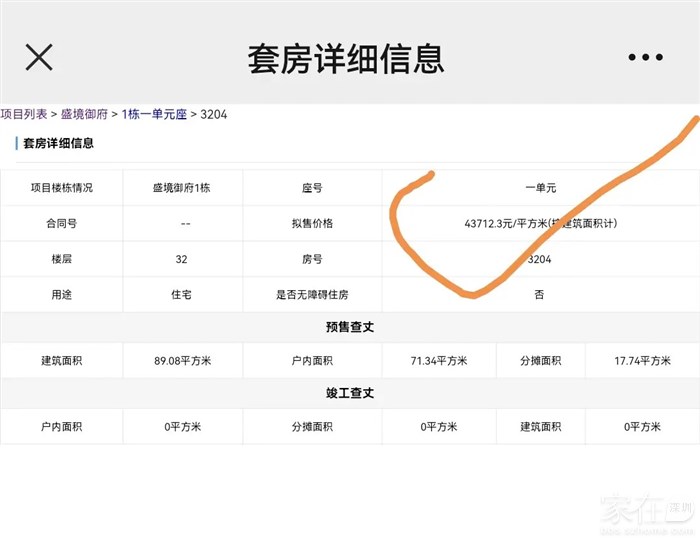Select the floor value 32
The image size is (700, 538).
(182, 259)
